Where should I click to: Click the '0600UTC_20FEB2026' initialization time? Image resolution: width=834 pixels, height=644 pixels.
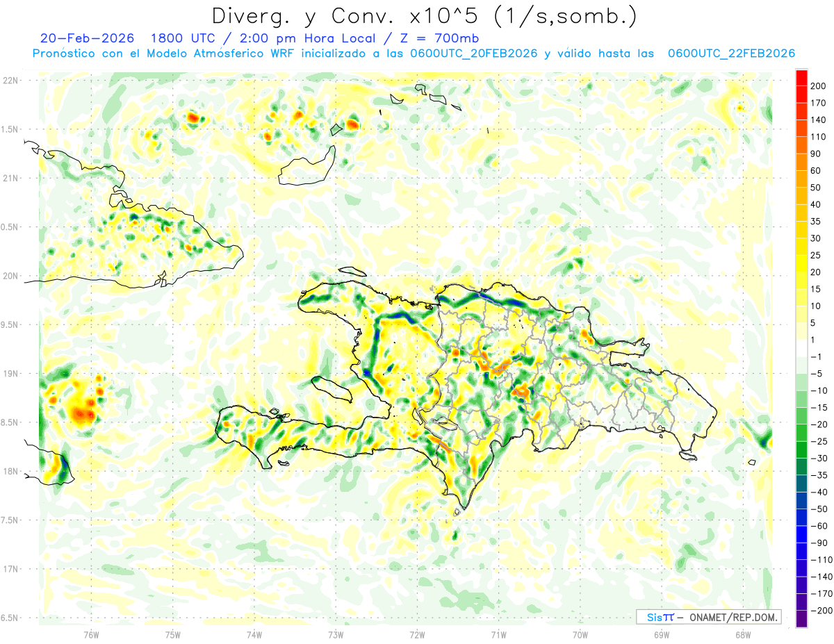coord(473,53)
